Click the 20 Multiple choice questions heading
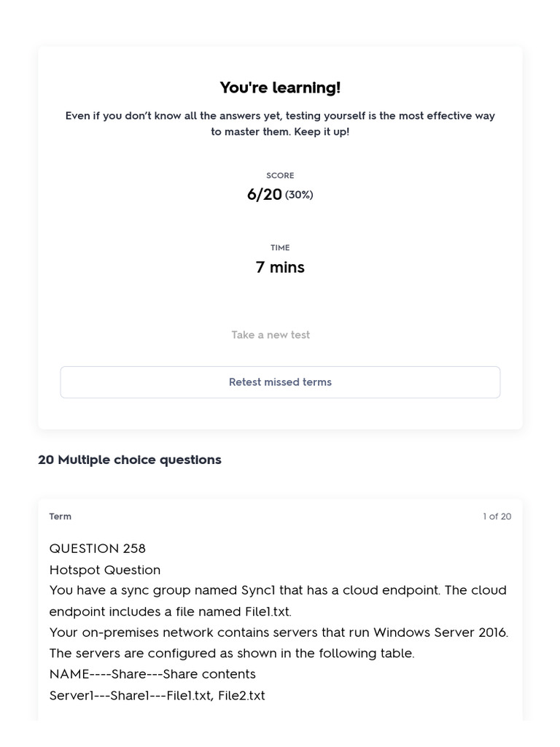The width and height of the screenshot is (560, 747). [130, 460]
